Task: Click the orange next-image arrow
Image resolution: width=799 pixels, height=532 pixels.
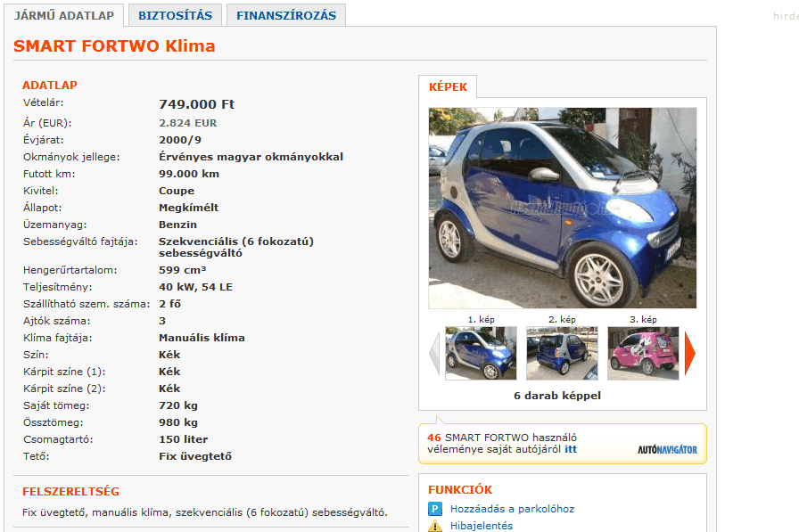Action: [x=690, y=353]
